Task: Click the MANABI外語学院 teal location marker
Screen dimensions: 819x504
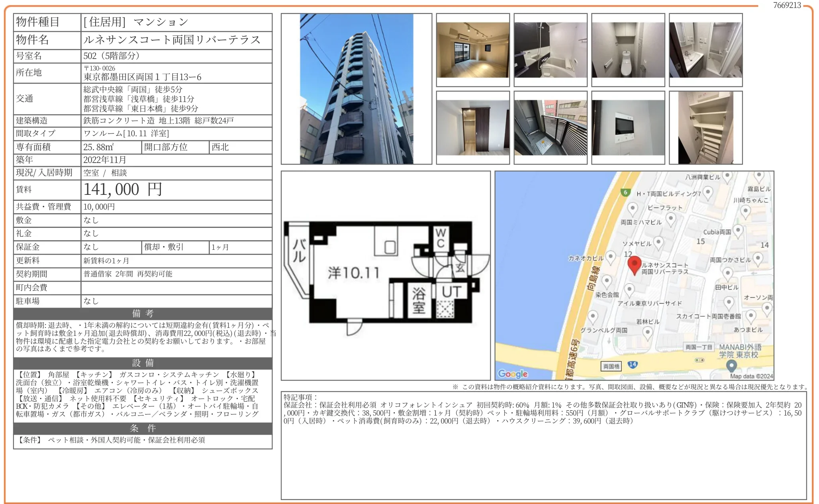Action: (731, 365)
